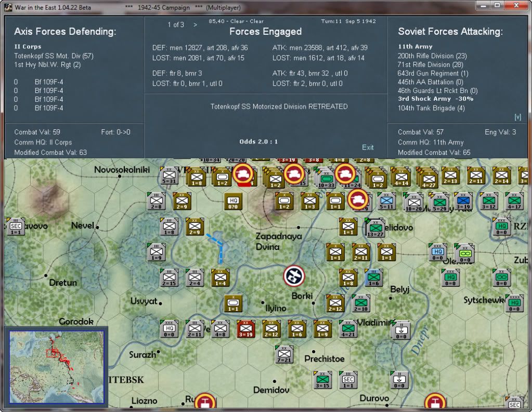Select the green 3=12 infantry counter
Viewport: 532px width, 412px height.
(x=488, y=201)
